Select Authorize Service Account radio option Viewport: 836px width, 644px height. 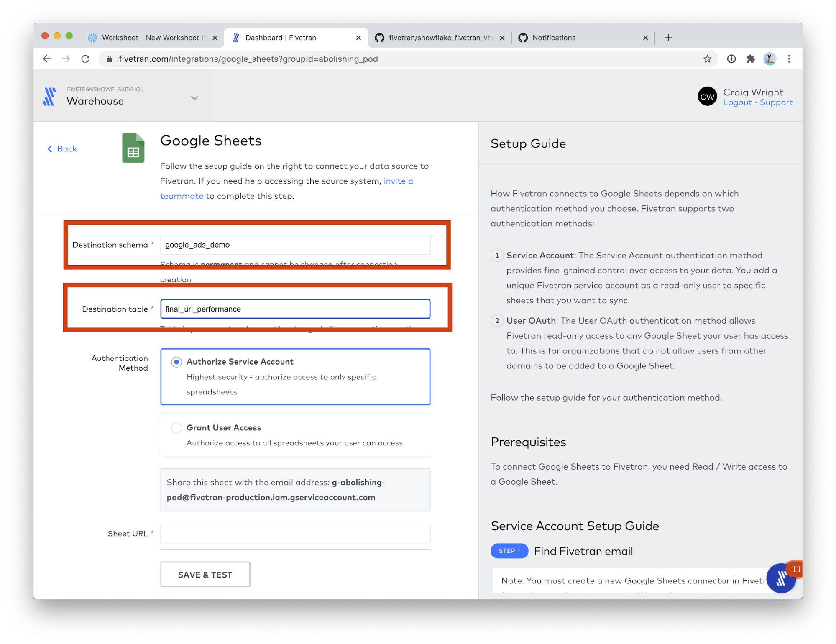176,362
